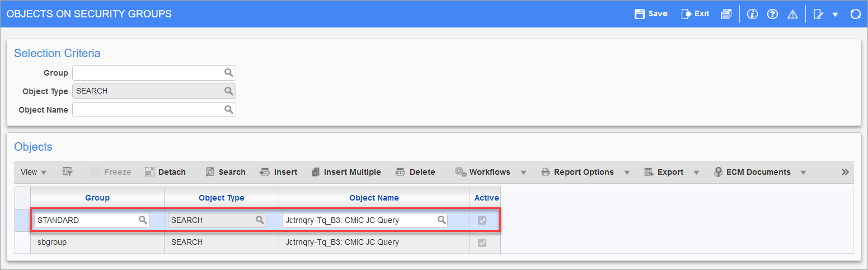Click the edit page icon in header
This screenshot has width=868, height=270.
click(818, 14)
